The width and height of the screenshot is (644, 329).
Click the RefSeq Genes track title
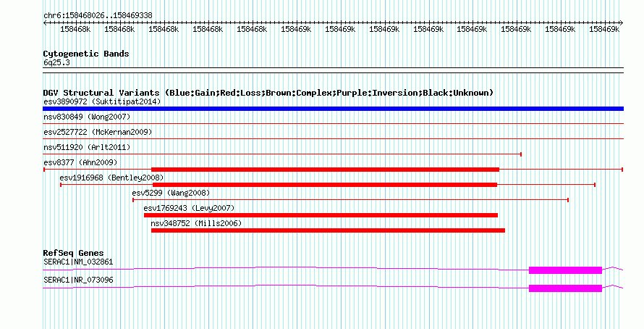tap(74, 254)
